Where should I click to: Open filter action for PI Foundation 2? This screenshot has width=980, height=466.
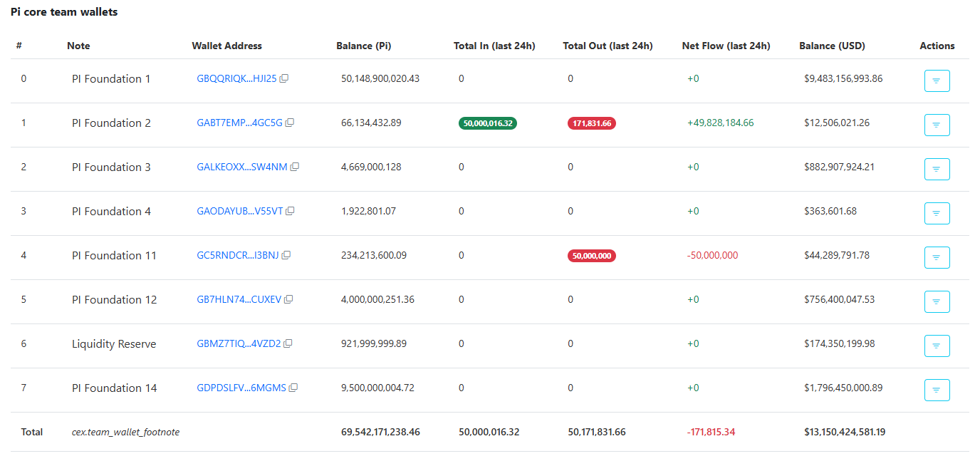[937, 125]
